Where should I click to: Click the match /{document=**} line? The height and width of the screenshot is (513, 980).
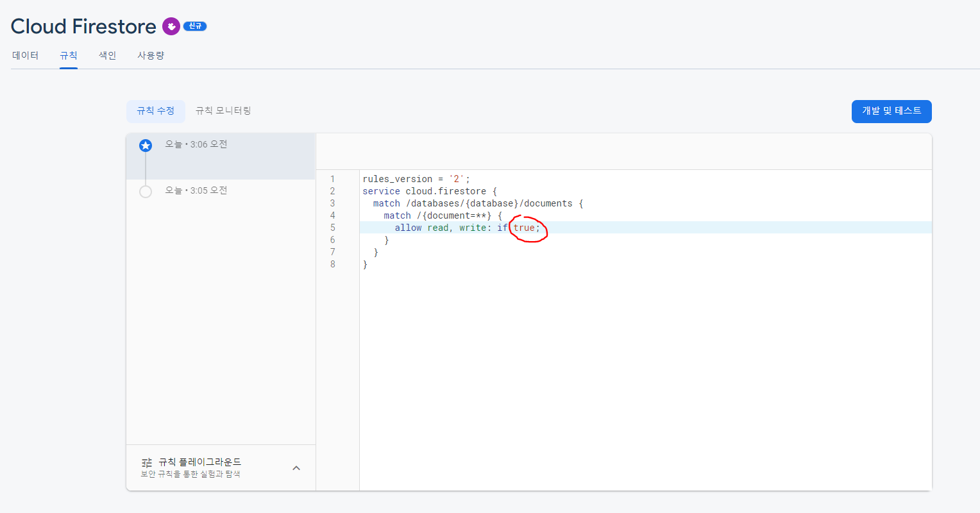click(443, 215)
